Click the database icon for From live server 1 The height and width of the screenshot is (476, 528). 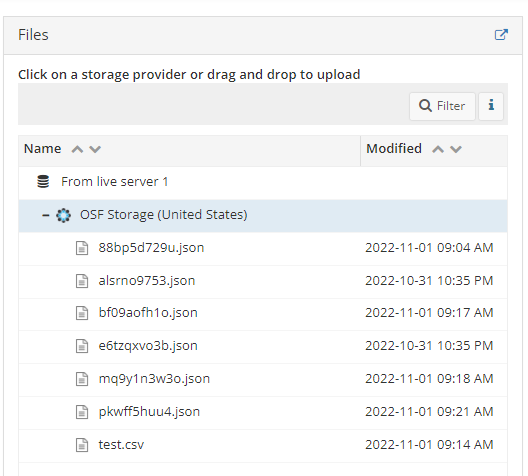(43, 182)
